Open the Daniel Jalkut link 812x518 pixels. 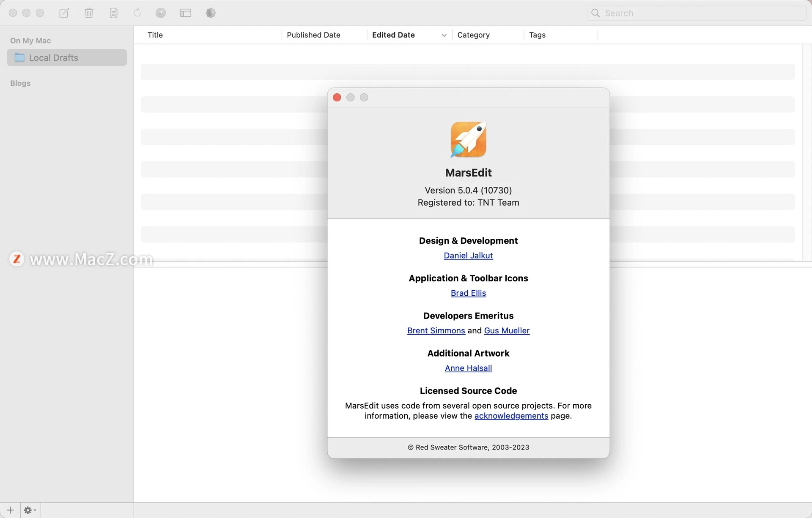tap(468, 256)
